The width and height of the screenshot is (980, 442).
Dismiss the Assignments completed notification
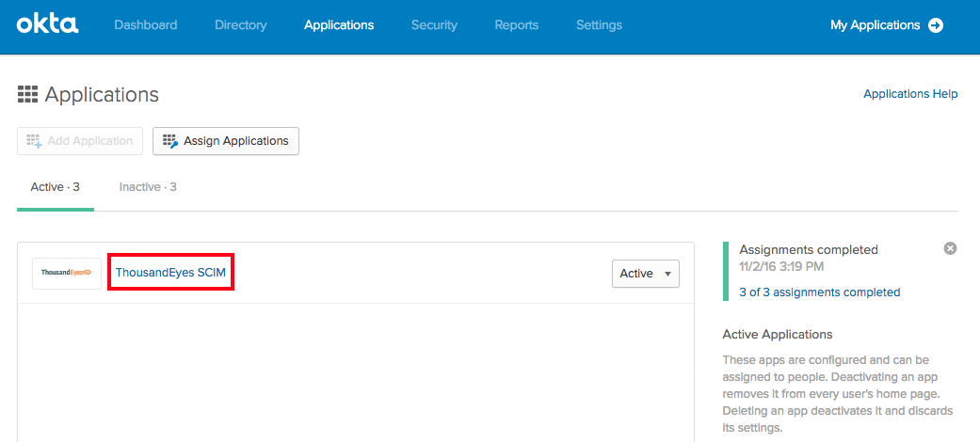[x=950, y=248]
